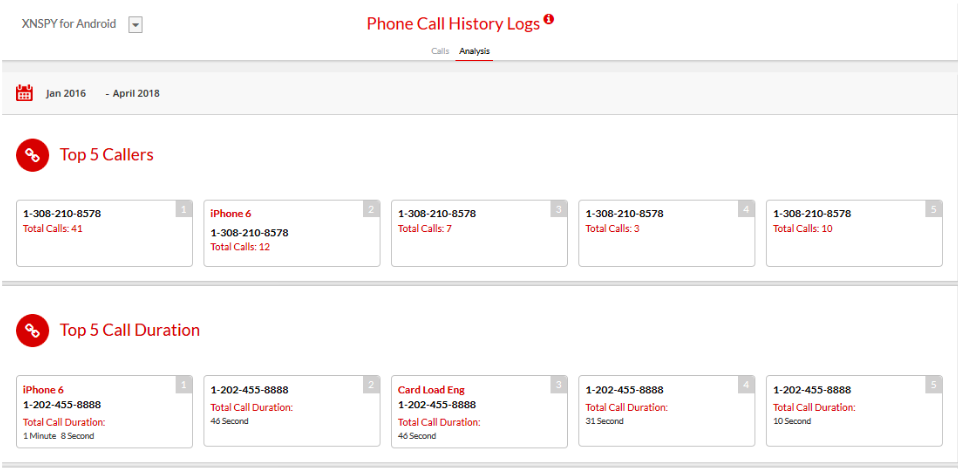The width and height of the screenshot is (958, 469).
Task: Click the Card Load Eng contact name
Action: click(431, 390)
